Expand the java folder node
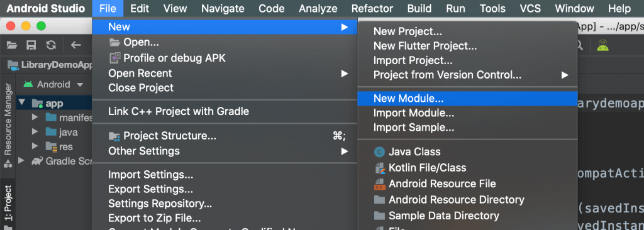 (x=35, y=132)
